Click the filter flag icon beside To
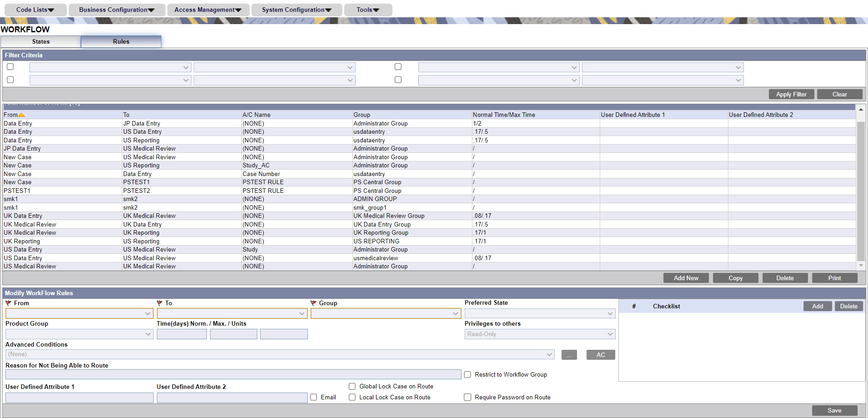Image resolution: width=868 pixels, height=418 pixels. point(160,303)
